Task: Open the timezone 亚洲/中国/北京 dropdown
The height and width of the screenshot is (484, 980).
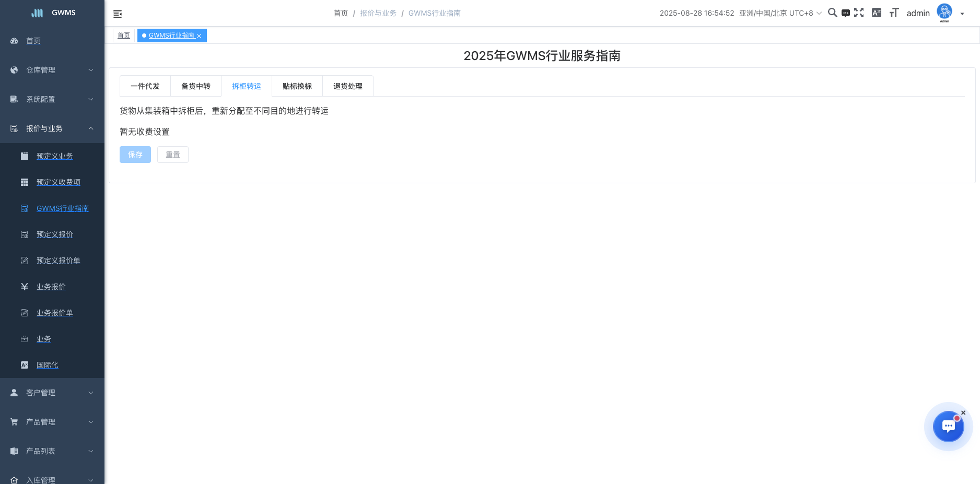Action: (x=780, y=13)
